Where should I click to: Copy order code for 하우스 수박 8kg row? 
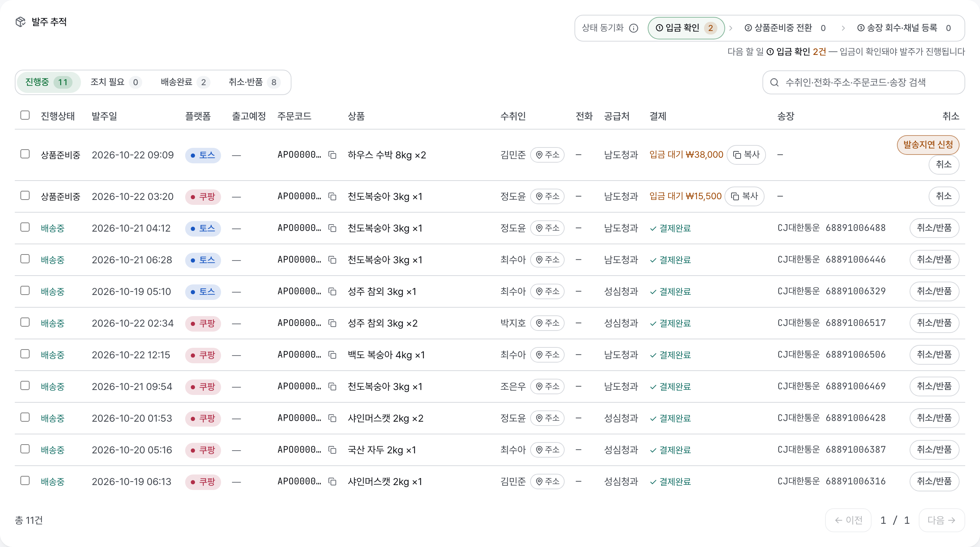click(332, 155)
